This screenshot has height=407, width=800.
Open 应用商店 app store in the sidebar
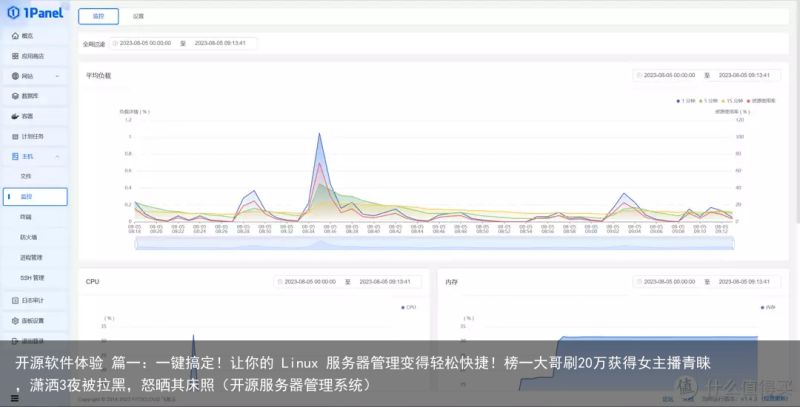[35, 56]
